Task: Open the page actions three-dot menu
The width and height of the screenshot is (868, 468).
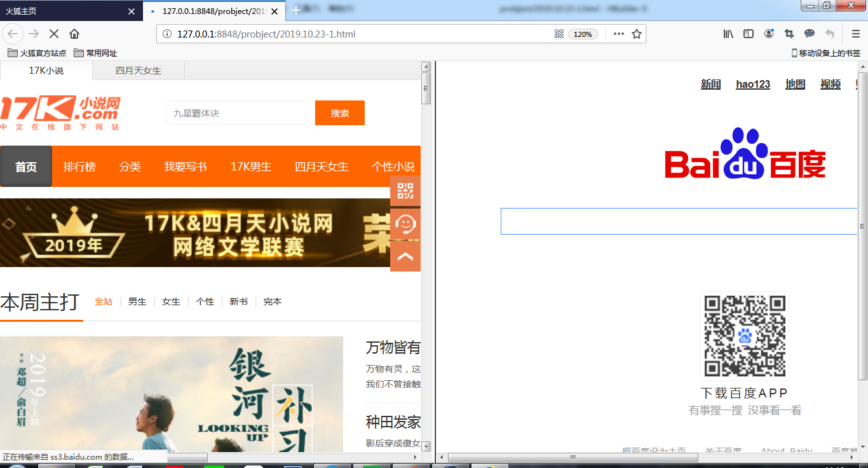Action: click(x=618, y=34)
